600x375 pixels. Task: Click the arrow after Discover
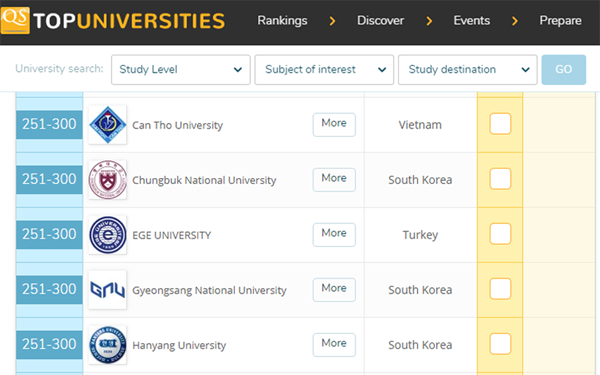coord(429,21)
